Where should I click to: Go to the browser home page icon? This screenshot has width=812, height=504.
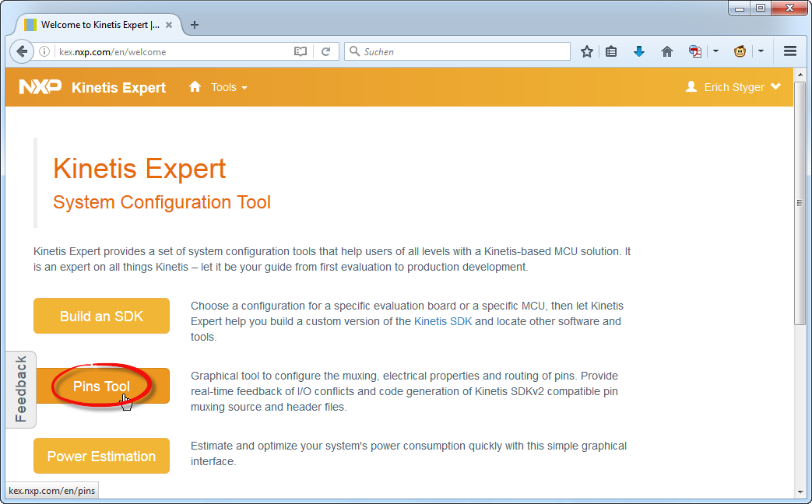tap(666, 52)
